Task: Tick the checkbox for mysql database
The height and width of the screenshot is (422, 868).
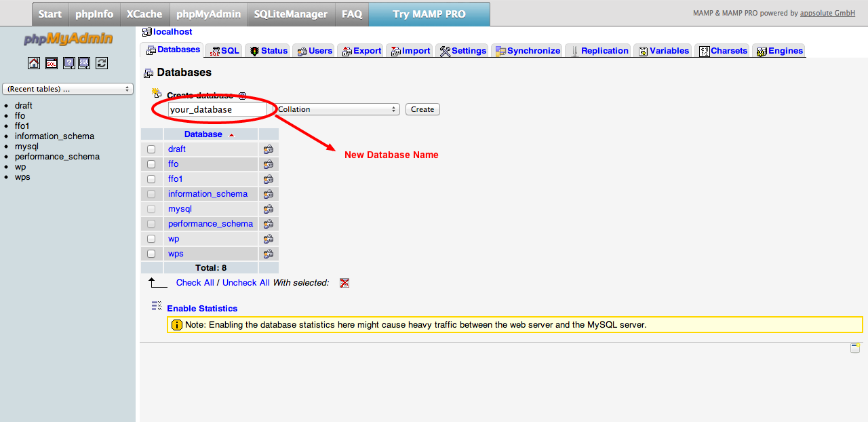Action: click(x=151, y=209)
